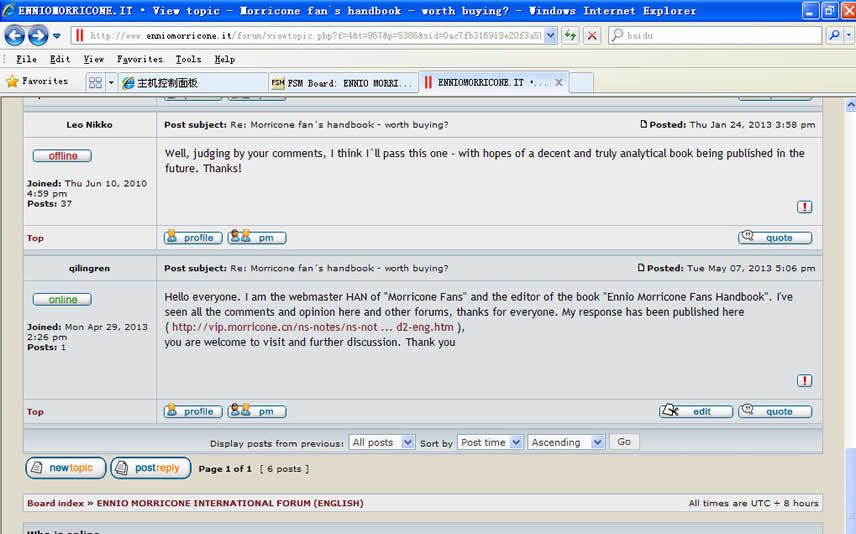This screenshot has width=856, height=534.
Task: Open the Ascending order dropdown
Action: pyautogui.click(x=566, y=442)
